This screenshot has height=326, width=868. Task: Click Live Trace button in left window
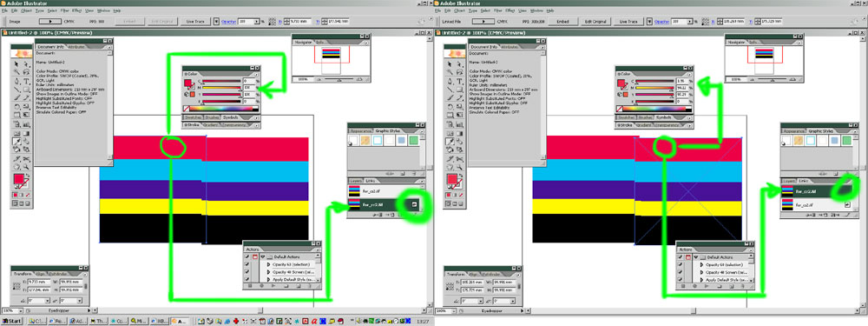click(x=195, y=22)
